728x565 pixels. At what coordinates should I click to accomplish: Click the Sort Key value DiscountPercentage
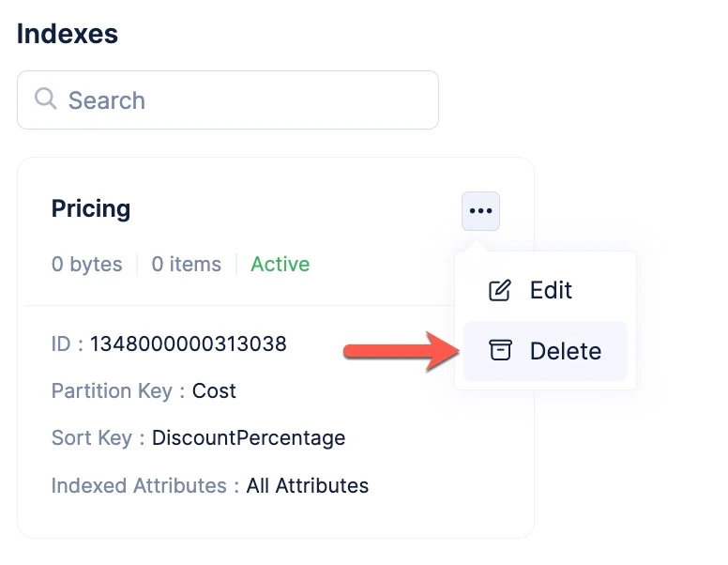(x=249, y=437)
